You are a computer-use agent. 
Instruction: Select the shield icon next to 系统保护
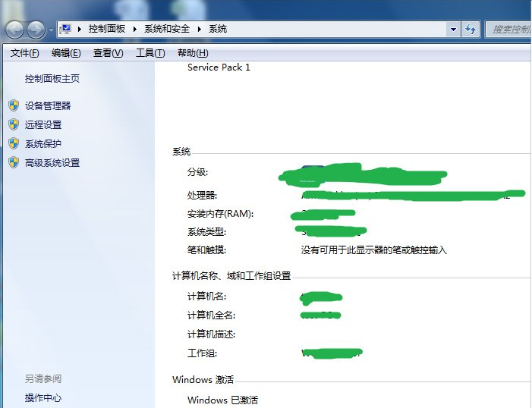pyautogui.click(x=13, y=143)
